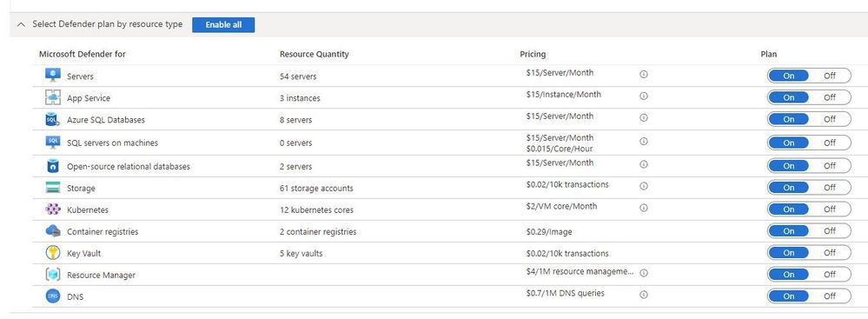
Task: Click the 'Kubernetes' row label
Action: [x=88, y=209]
